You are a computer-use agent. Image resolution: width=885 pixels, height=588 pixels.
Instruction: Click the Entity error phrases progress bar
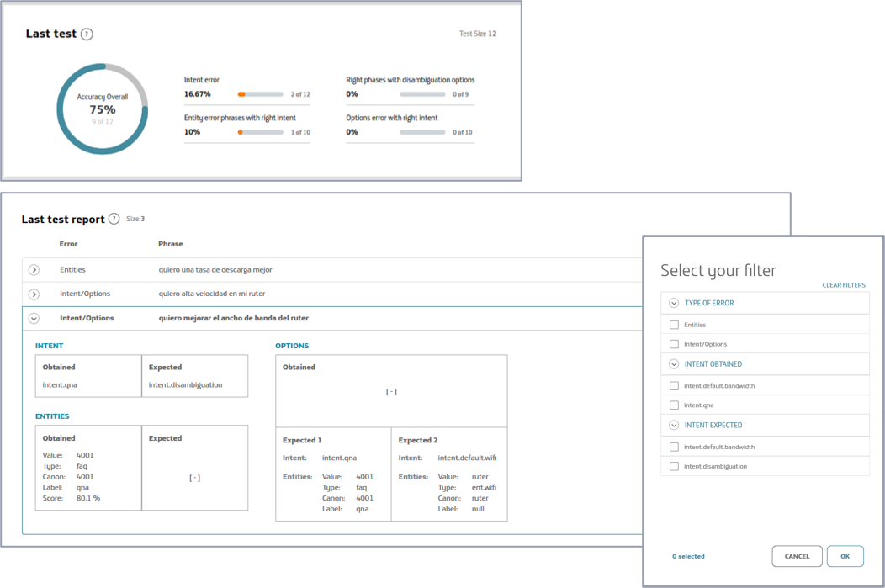[260, 132]
